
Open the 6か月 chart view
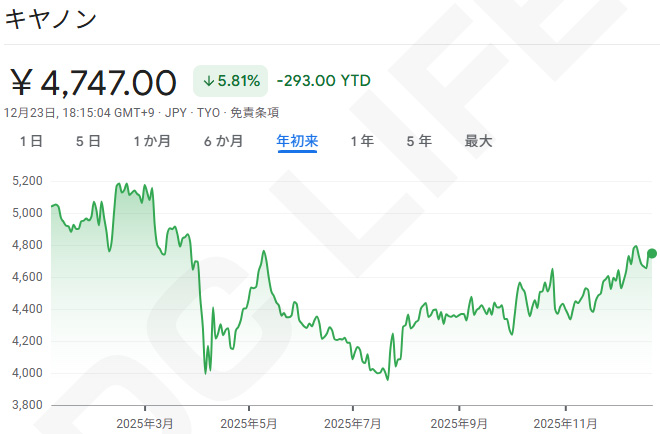click(223, 142)
